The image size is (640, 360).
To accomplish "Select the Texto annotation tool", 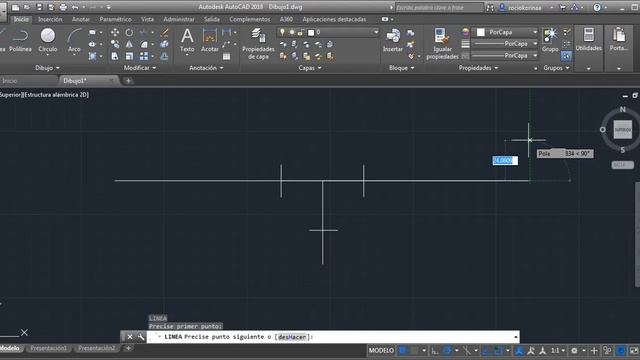I will (x=187, y=40).
